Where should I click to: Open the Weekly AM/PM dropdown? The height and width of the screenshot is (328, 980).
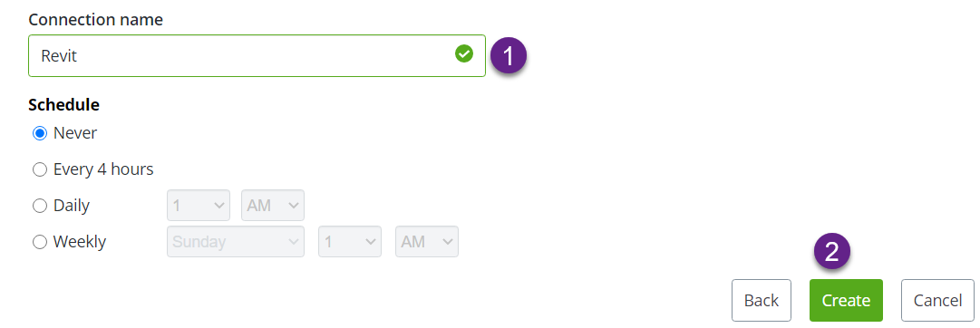pos(427,242)
